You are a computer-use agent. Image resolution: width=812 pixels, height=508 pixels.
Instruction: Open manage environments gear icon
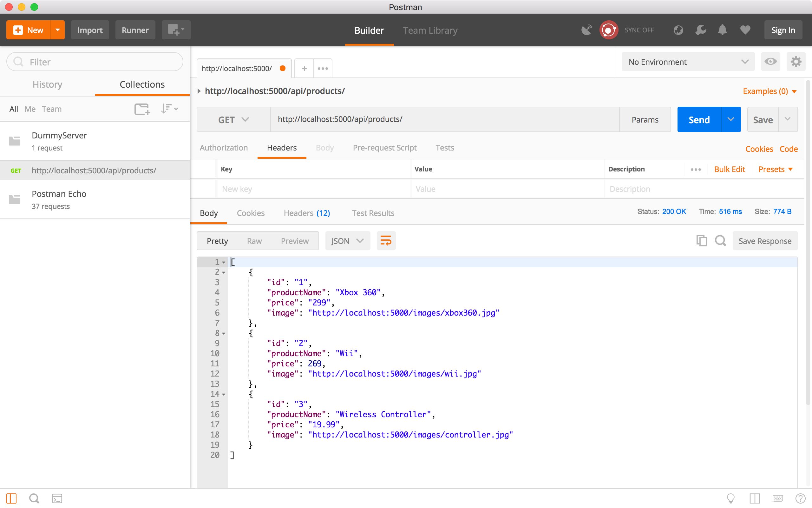[x=796, y=62]
